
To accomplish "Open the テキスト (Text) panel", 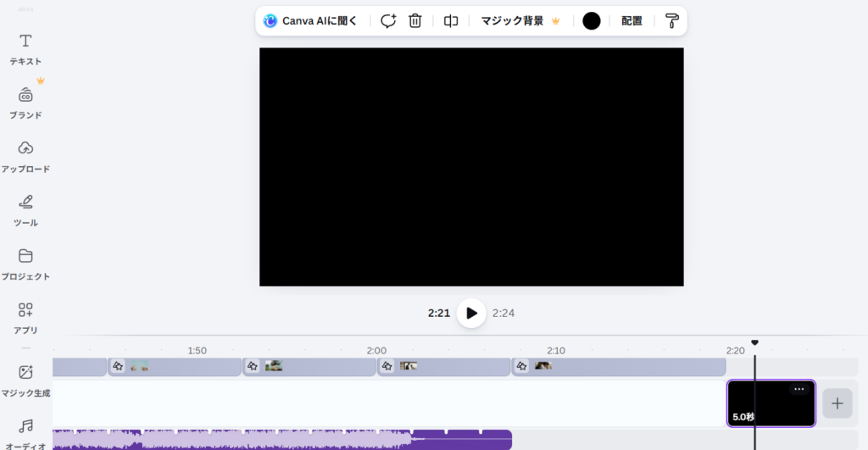I will coord(25,49).
